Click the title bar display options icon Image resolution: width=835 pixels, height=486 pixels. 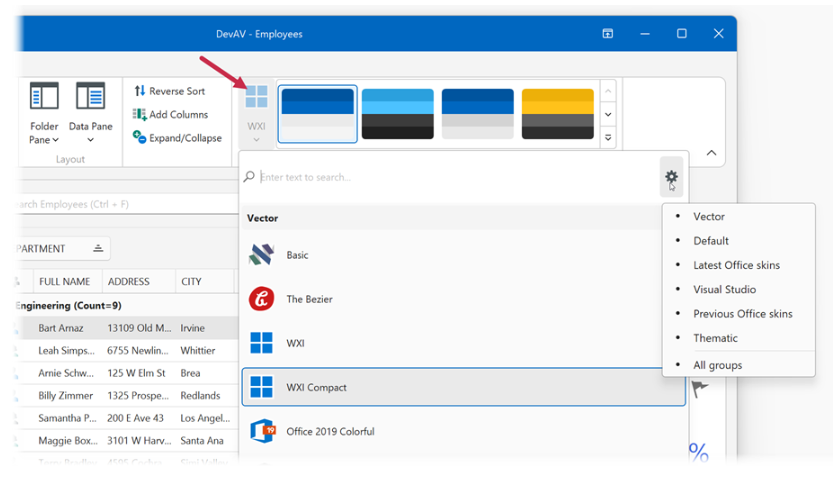tap(608, 34)
